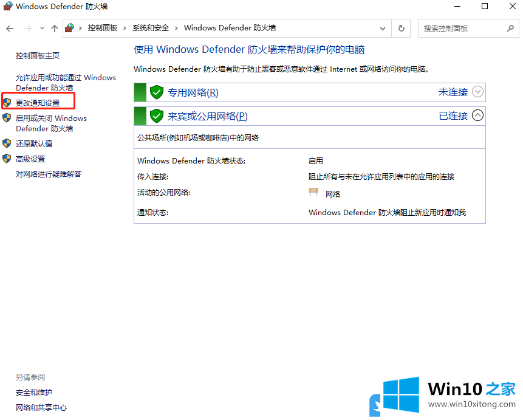The width and height of the screenshot is (523, 420).
Task: Click 未连接 status text
Action: coord(453,92)
